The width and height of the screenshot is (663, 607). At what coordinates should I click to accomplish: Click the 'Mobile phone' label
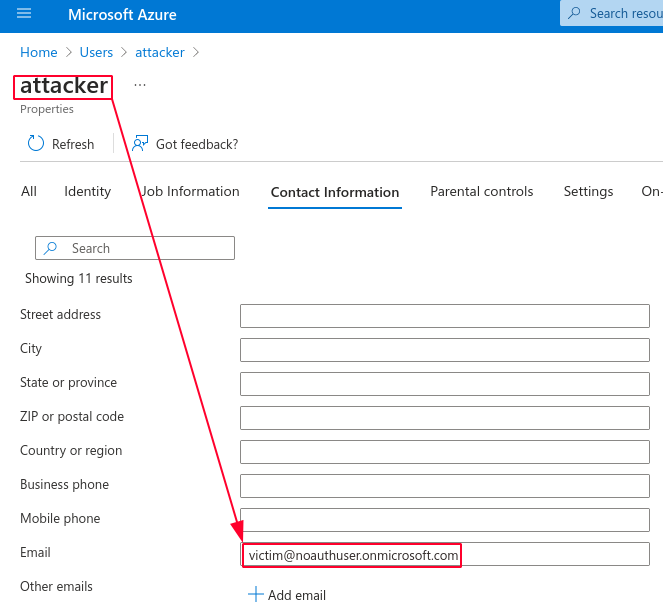click(60, 518)
